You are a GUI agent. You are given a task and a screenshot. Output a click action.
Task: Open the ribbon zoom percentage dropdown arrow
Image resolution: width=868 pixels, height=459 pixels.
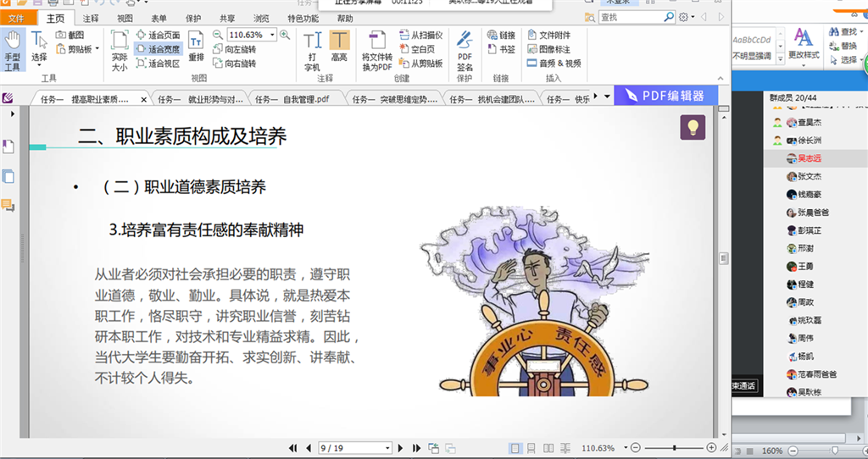272,35
